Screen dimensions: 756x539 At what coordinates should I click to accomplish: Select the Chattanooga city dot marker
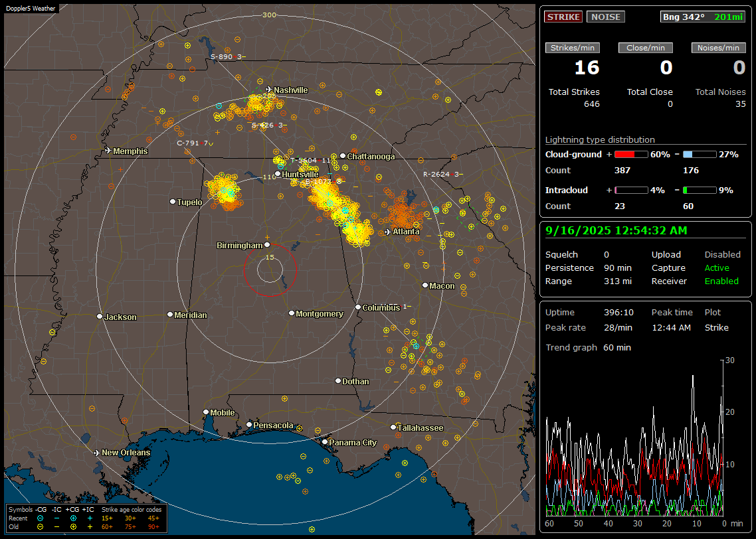(x=343, y=155)
